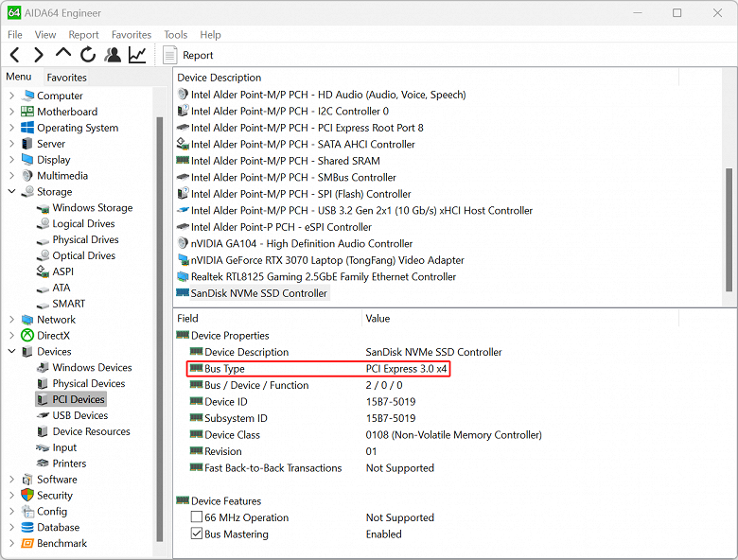The height and width of the screenshot is (560, 738).
Task: Click the Back navigation arrow
Action: click(x=14, y=55)
